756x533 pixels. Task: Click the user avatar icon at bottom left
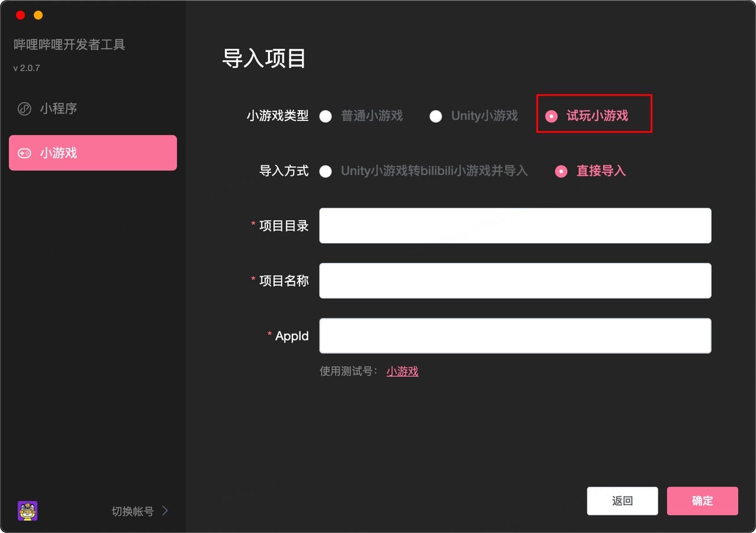point(28,511)
